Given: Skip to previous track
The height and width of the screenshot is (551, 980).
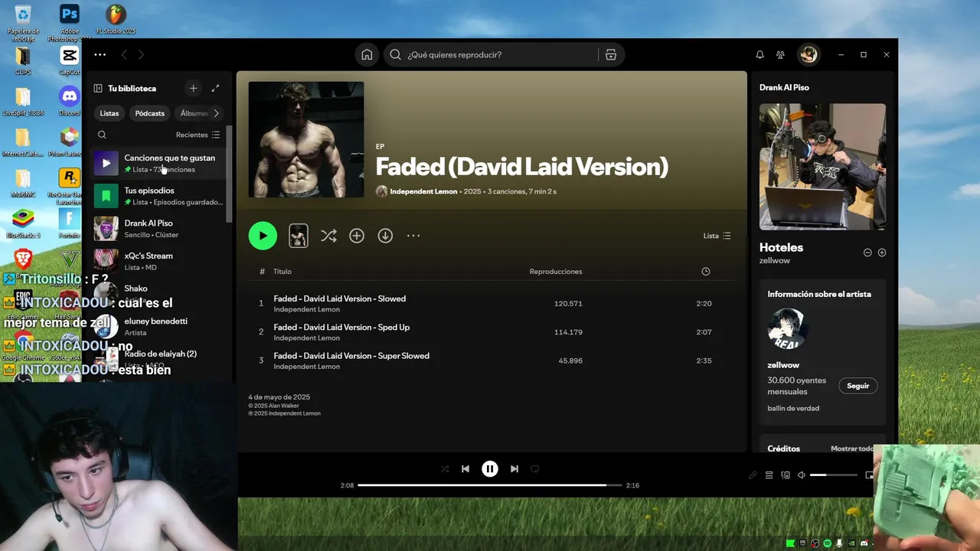Looking at the screenshot, I should point(465,469).
